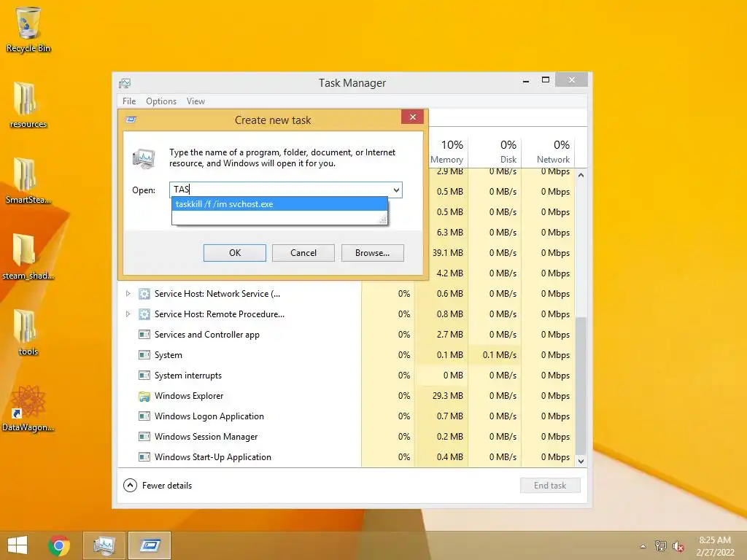Viewport: 747px width, 560px height.
Task: Maximize the Task Manager window
Action: click(546, 80)
